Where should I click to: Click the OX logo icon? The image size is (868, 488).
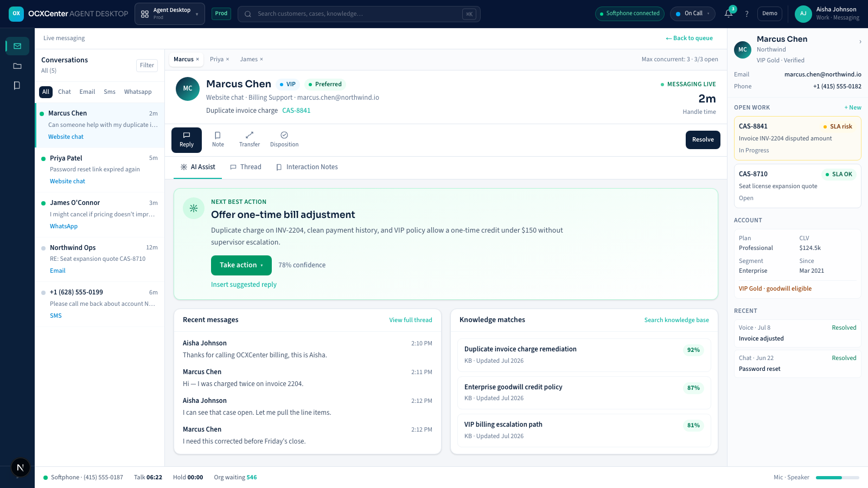point(16,14)
